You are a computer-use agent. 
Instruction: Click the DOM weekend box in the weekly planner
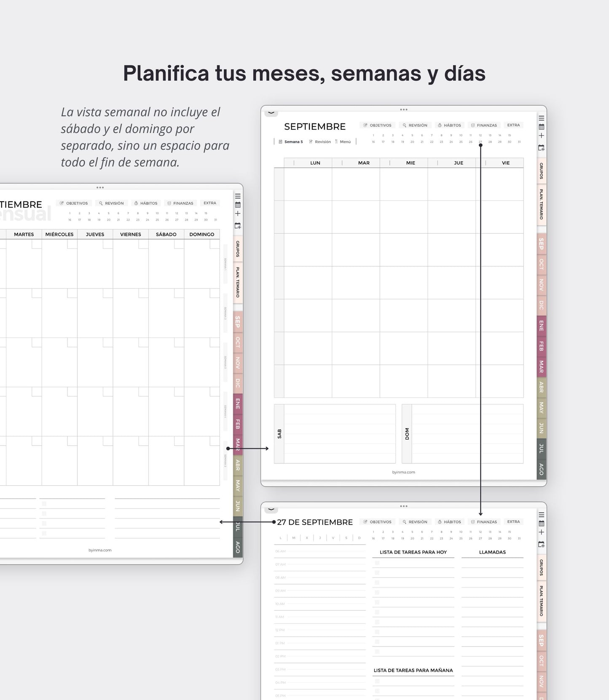point(463,434)
